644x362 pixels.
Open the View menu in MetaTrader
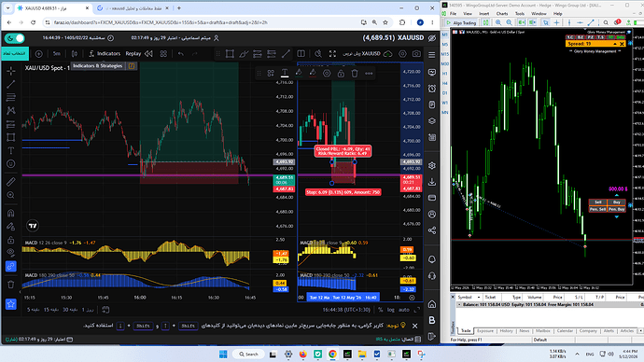(468, 14)
